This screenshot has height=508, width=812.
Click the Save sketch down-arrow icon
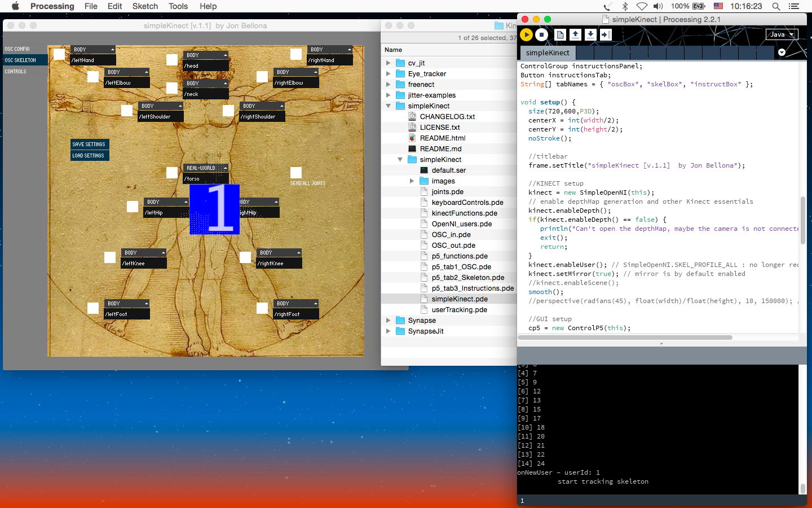590,34
